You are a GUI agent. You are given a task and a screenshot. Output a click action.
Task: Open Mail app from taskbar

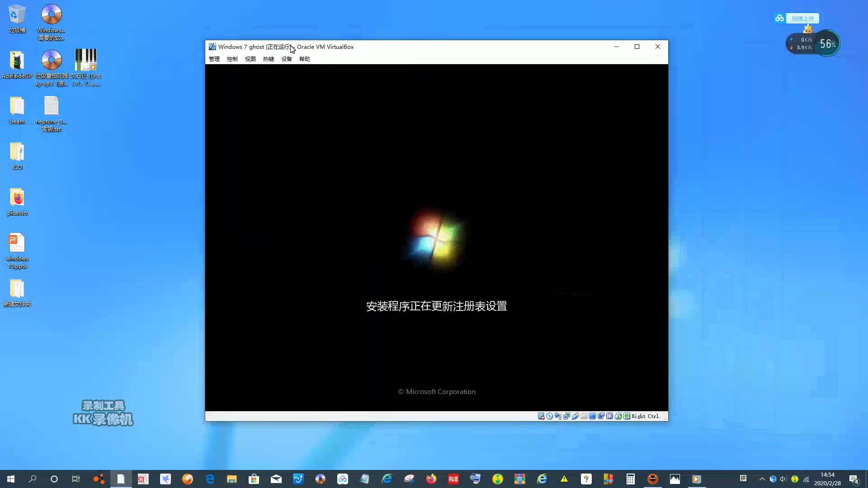coord(276,479)
